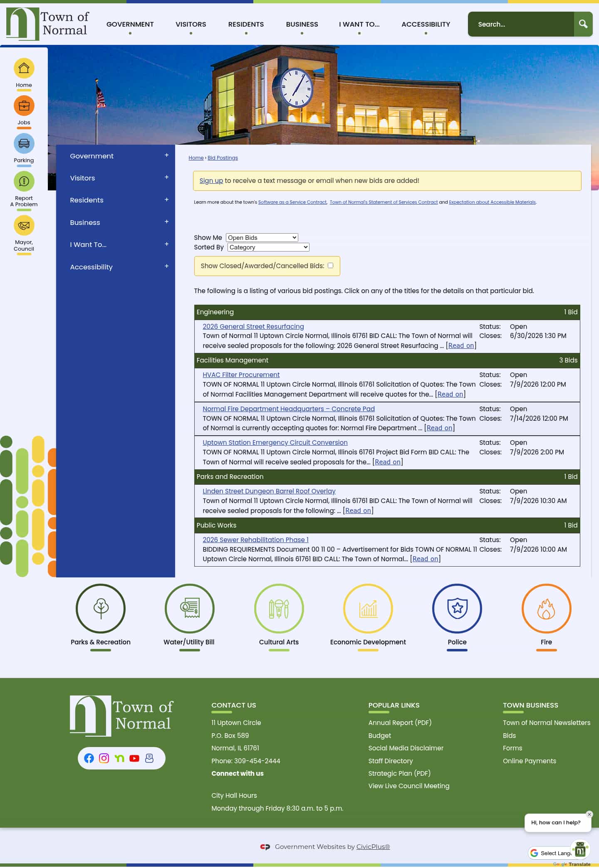Expand the I Want To... side menu plus

click(166, 244)
